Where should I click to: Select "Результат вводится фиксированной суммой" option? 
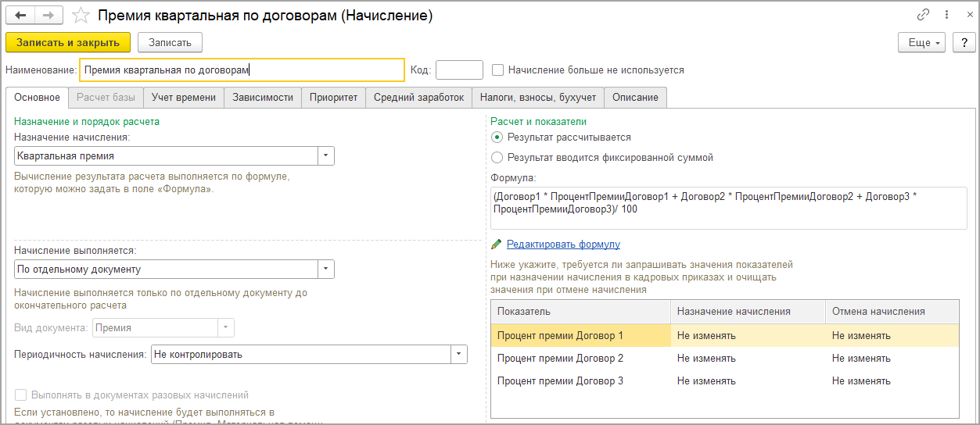pyautogui.click(x=497, y=158)
